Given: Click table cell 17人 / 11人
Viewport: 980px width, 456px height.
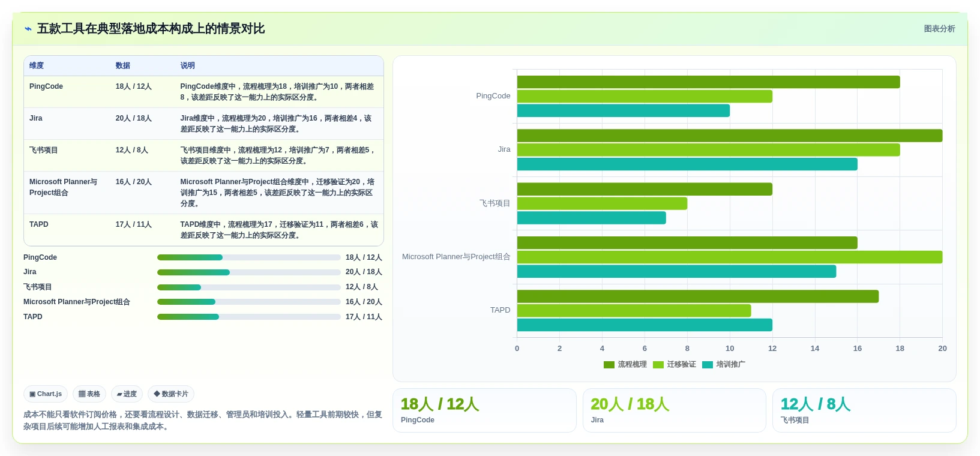Looking at the screenshot, I should pos(133,224).
